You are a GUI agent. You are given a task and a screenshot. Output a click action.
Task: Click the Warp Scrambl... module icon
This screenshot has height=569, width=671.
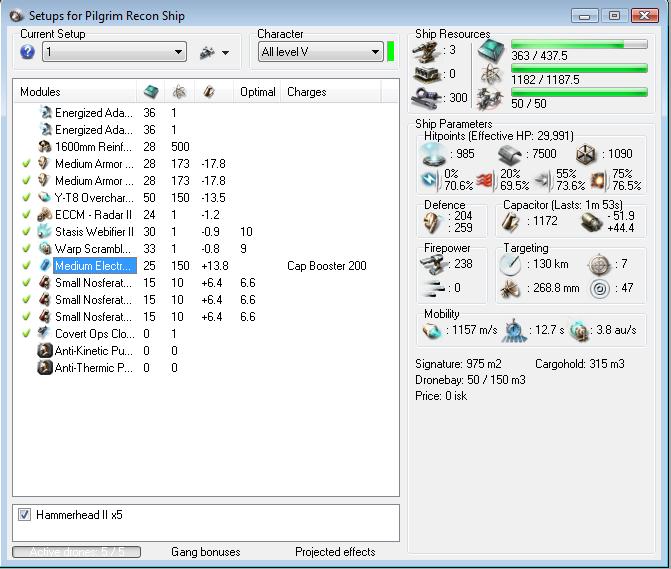[x=45, y=249]
